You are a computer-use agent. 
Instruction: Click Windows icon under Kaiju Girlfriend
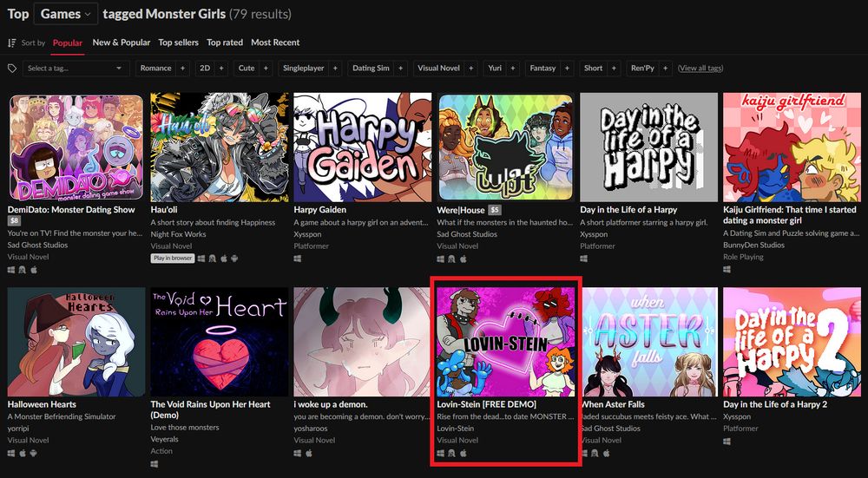point(727,270)
